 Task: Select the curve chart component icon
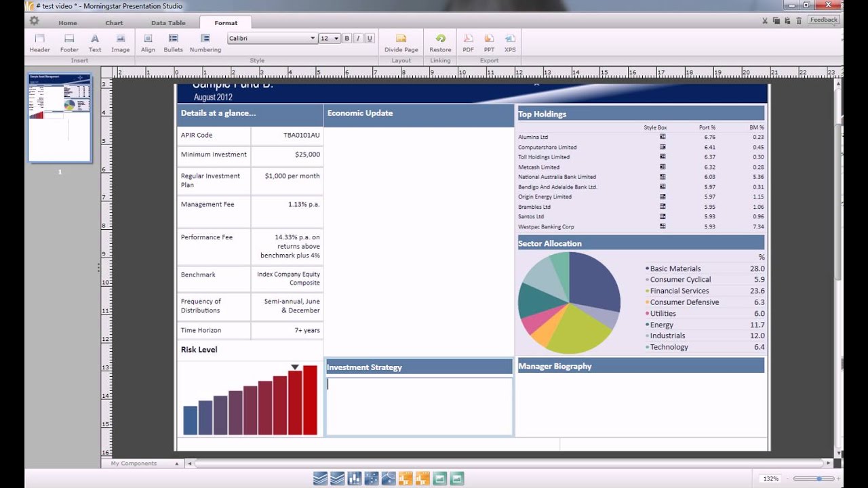pyautogui.click(x=389, y=479)
